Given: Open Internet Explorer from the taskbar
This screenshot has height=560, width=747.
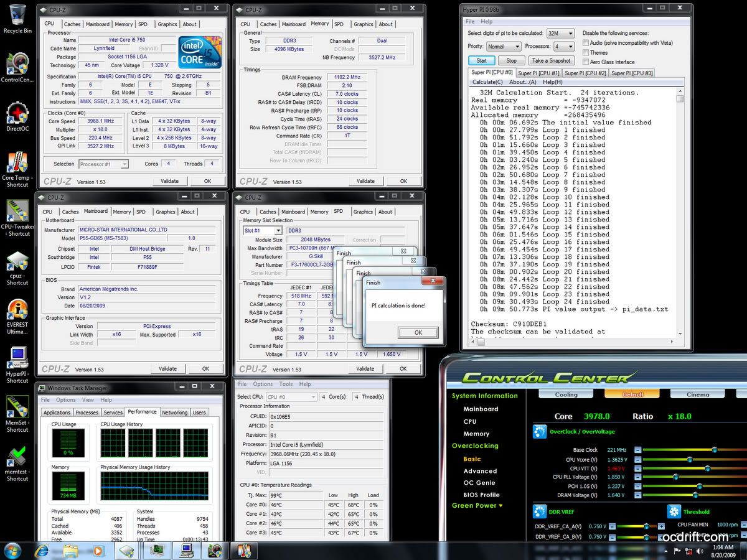Looking at the screenshot, I should 42,550.
